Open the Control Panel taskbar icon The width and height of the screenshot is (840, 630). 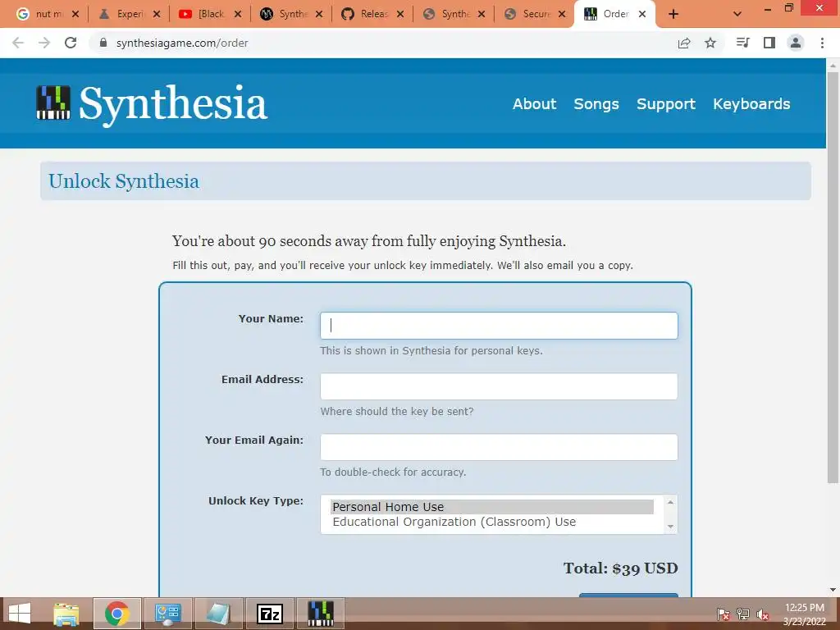click(168, 614)
